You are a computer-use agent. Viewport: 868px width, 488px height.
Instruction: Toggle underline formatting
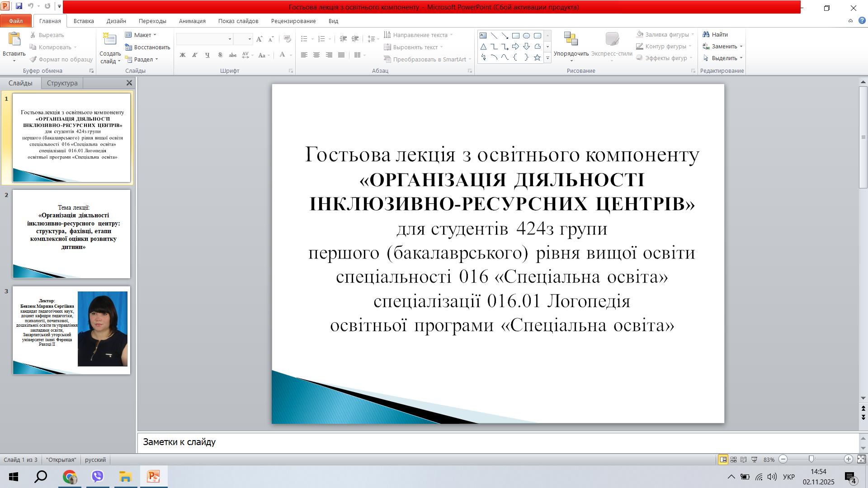[x=208, y=55]
